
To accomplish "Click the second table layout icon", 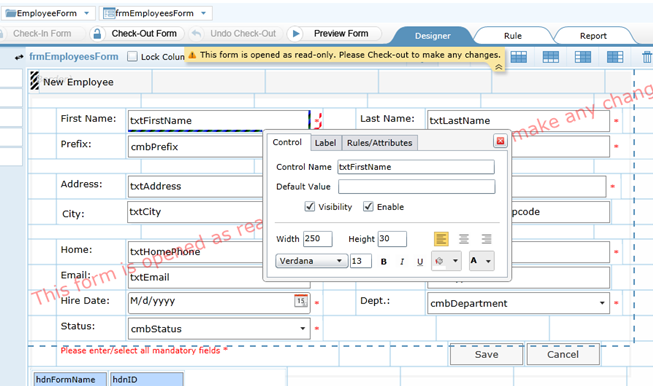I will (x=551, y=57).
